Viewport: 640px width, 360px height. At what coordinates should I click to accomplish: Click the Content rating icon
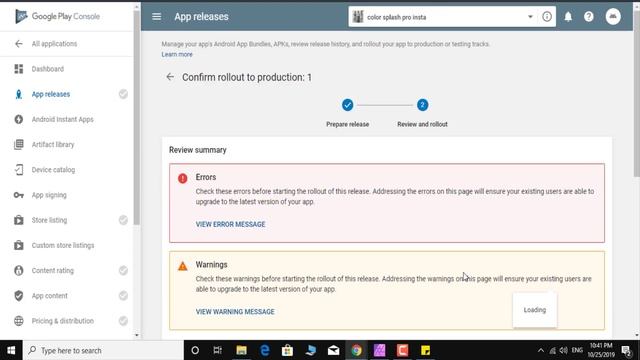(19, 271)
